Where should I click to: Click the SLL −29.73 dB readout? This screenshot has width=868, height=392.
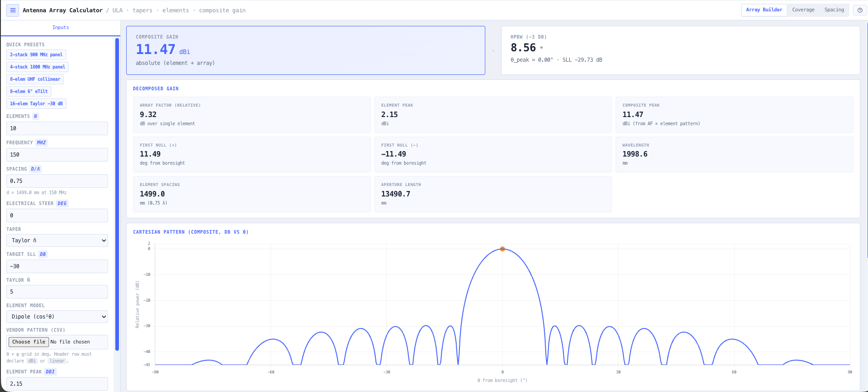tap(582, 60)
